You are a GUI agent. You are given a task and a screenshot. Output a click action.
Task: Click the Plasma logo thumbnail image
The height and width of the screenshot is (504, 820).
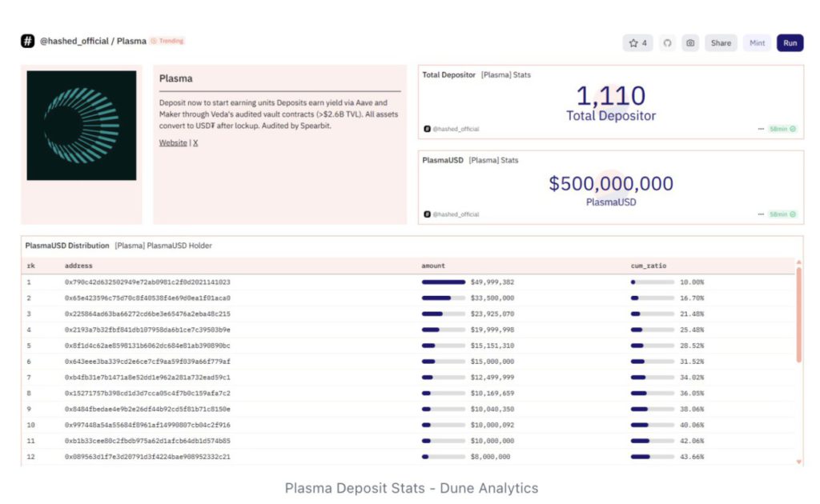click(x=82, y=126)
